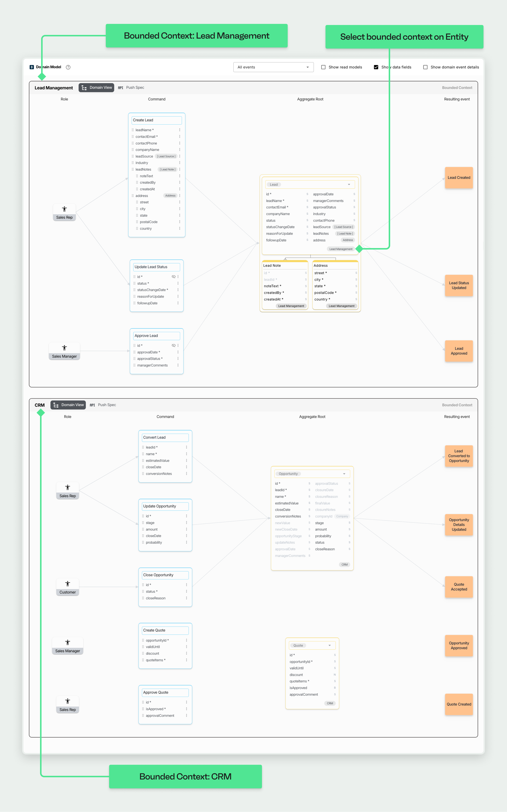The width and height of the screenshot is (507, 812).
Task: Select the Quote Accepted event note
Action: click(459, 587)
